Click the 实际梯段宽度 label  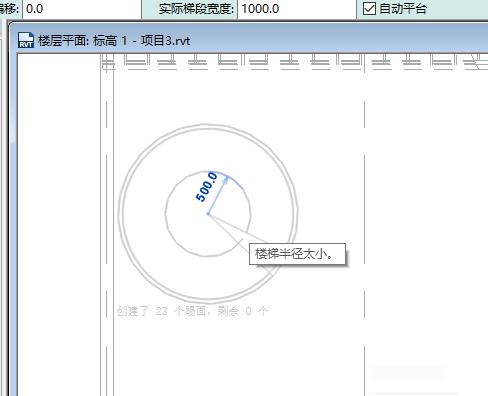pos(196,9)
